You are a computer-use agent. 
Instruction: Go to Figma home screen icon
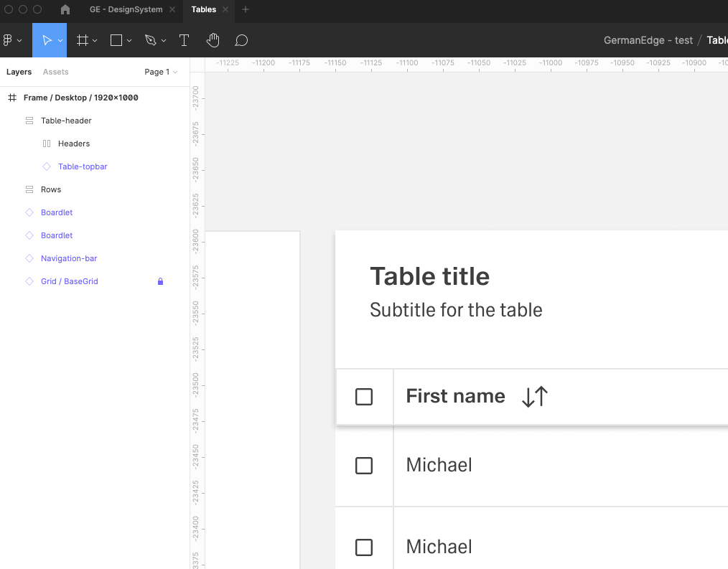(65, 9)
